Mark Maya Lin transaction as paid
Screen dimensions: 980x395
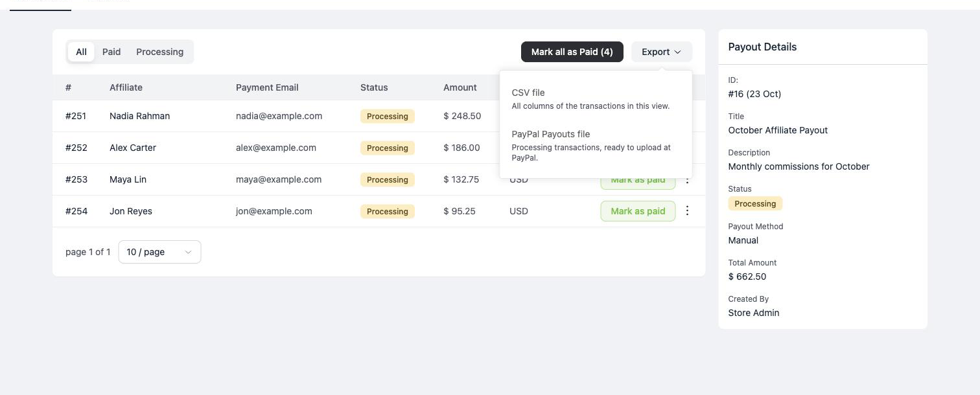point(638,183)
